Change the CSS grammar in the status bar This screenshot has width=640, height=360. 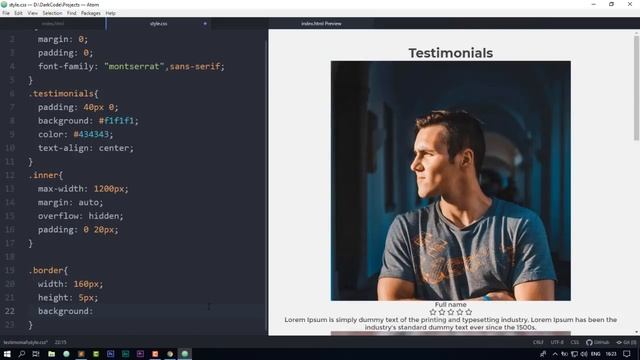tap(575, 342)
